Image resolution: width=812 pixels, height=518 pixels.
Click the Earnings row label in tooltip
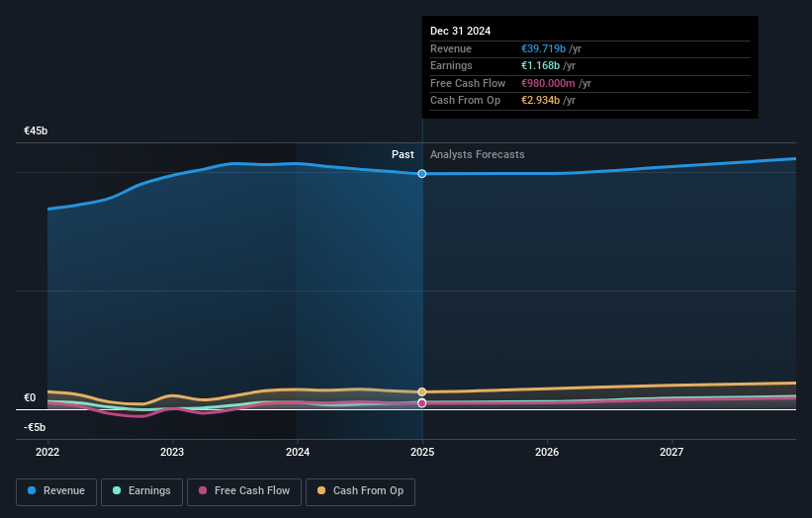pos(451,65)
